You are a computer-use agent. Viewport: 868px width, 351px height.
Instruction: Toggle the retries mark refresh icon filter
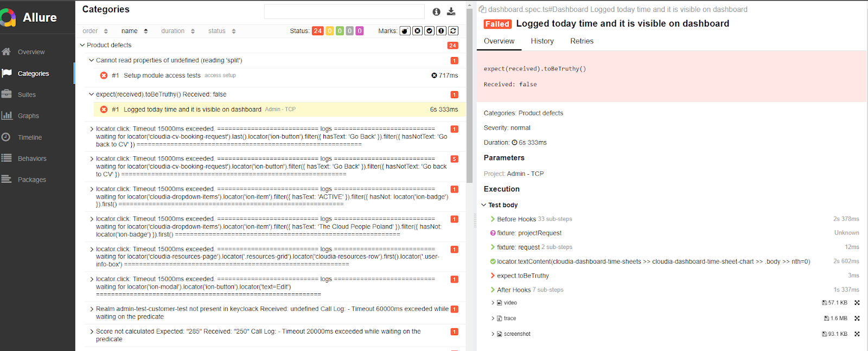(x=454, y=31)
